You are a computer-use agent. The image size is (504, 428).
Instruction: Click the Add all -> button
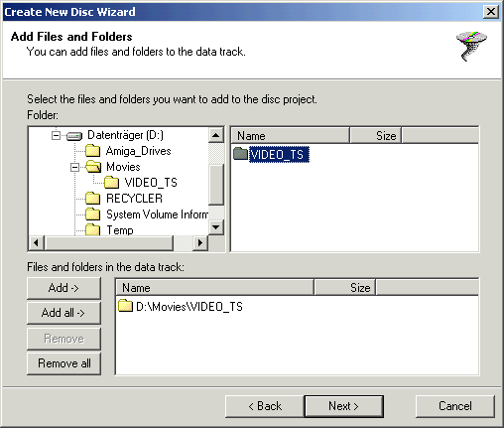click(63, 313)
